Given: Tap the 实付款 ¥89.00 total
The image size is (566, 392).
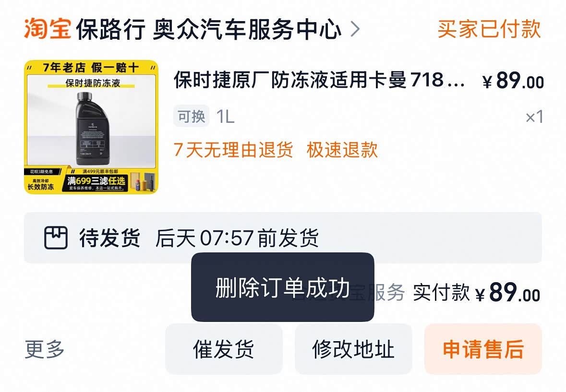Looking at the screenshot, I should [x=477, y=293].
